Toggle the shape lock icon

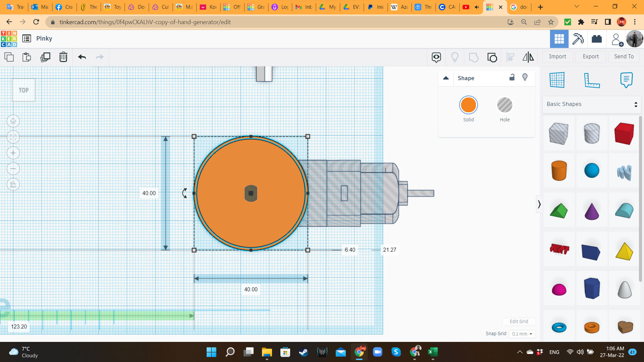coord(512,77)
